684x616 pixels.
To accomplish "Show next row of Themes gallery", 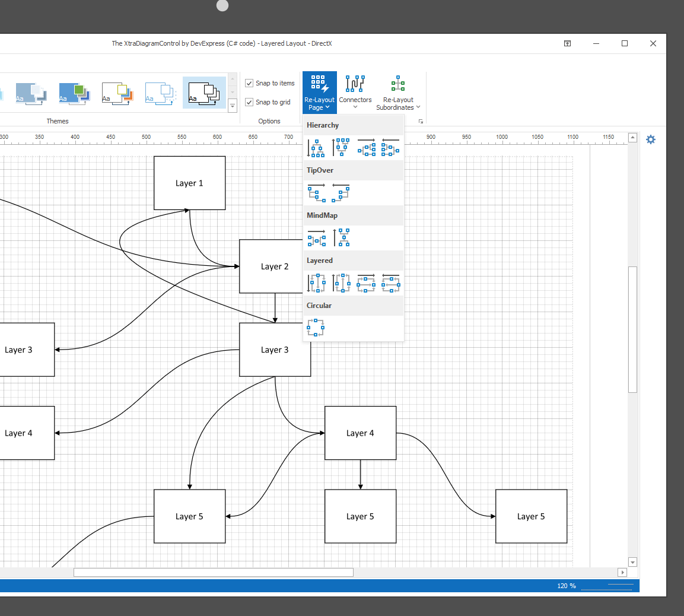I will [x=233, y=93].
